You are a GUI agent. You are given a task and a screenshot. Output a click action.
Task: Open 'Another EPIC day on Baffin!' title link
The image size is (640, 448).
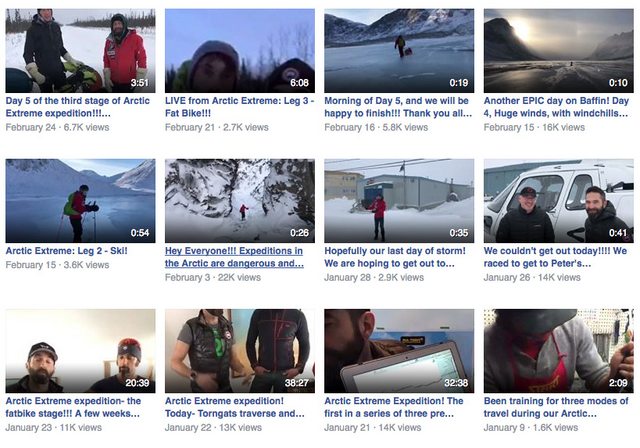point(556,107)
